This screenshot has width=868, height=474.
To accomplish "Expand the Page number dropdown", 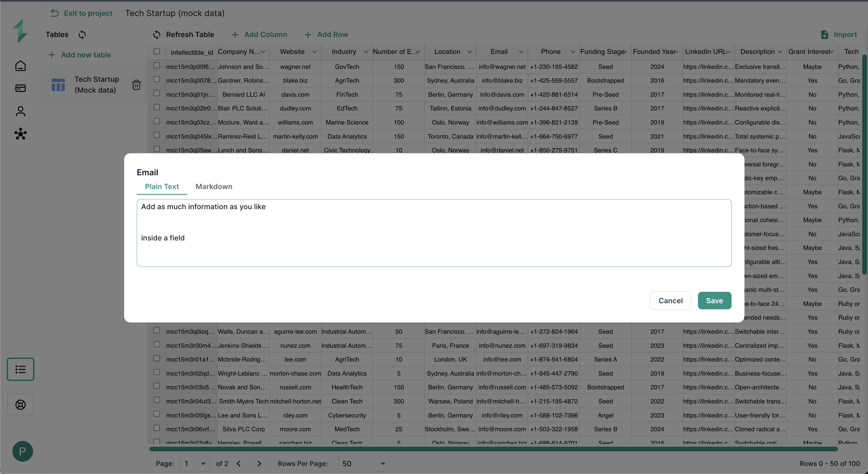I will [195, 464].
